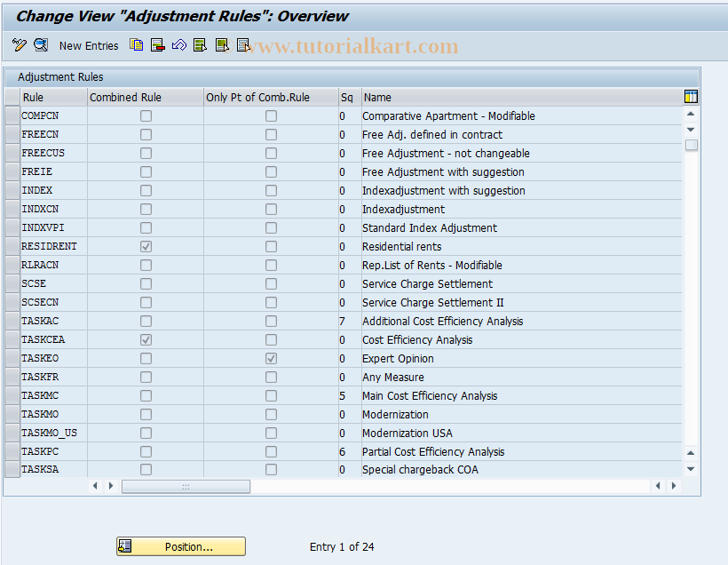The image size is (728, 565).
Task: Click Sq value 6 for TASKPC
Action: click(x=342, y=451)
